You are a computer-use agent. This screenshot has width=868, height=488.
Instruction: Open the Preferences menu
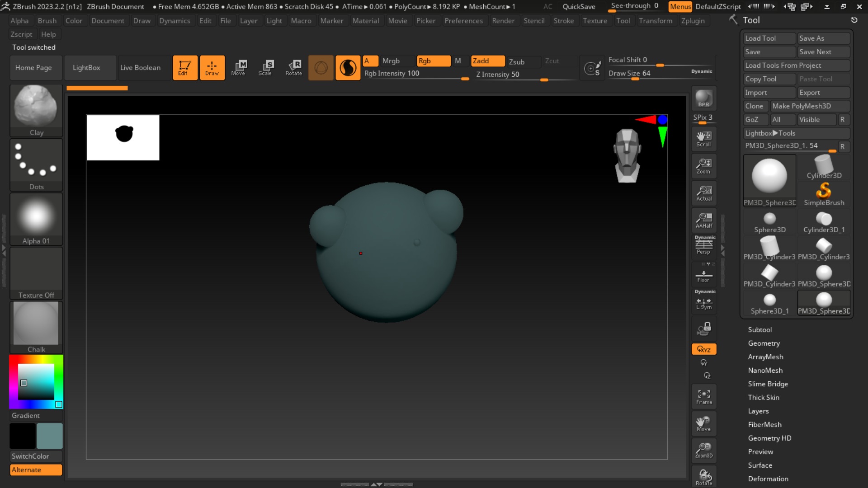coord(463,21)
